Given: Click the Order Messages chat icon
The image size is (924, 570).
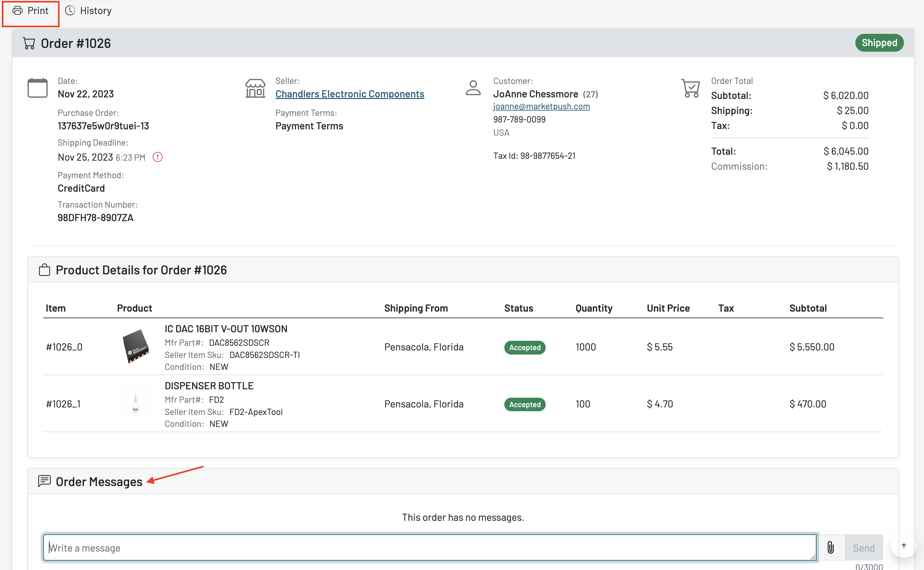Looking at the screenshot, I should (45, 481).
